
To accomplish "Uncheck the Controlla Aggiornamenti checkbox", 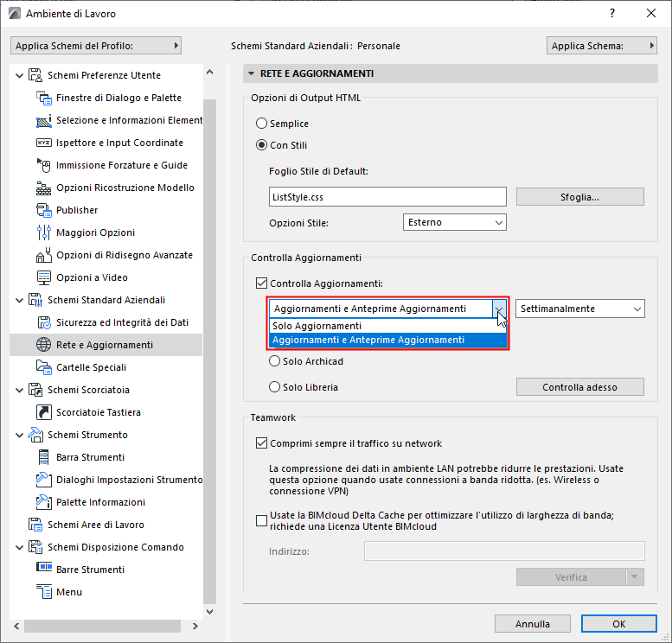I will pyautogui.click(x=261, y=283).
